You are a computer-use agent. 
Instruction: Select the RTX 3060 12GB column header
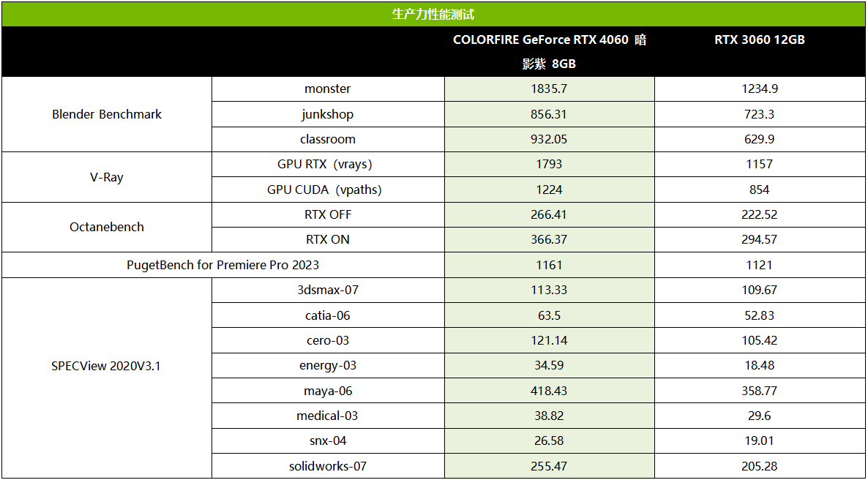(x=760, y=40)
